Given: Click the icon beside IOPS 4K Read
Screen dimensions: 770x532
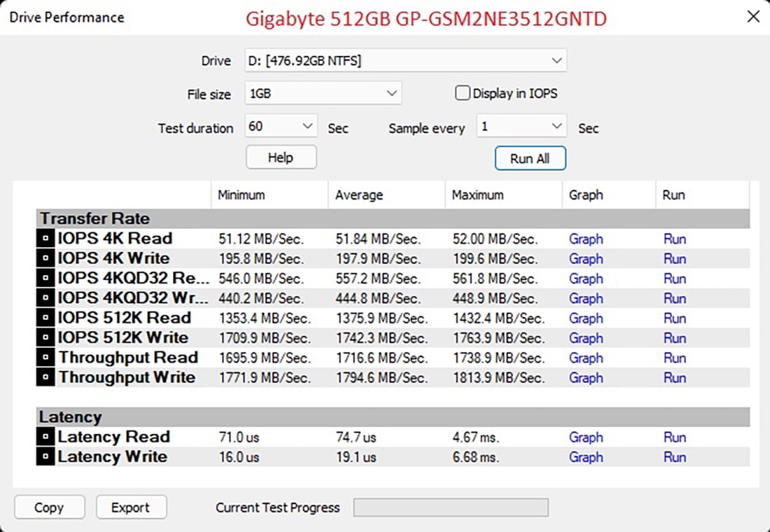Looking at the screenshot, I should (x=45, y=239).
